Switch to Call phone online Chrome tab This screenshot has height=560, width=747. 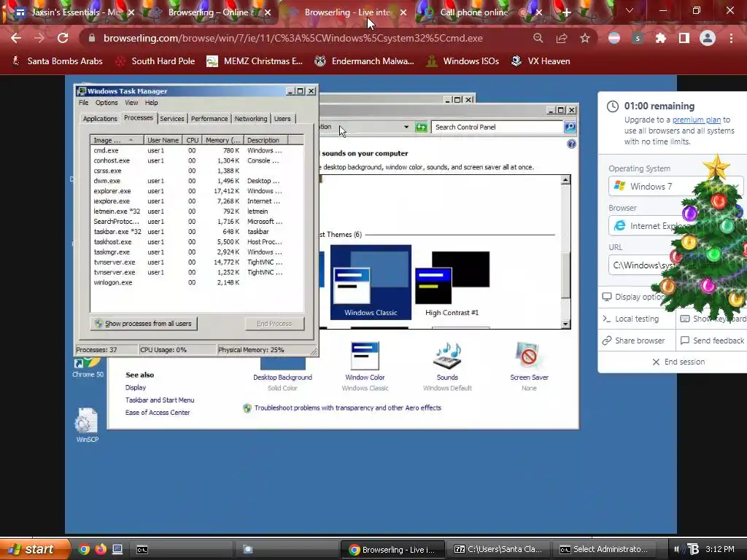[474, 12]
